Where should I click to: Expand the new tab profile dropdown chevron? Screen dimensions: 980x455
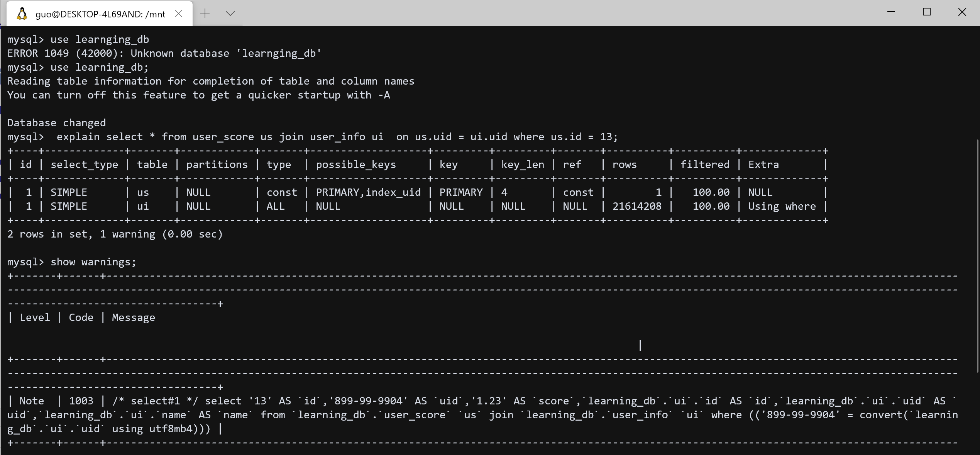[x=230, y=14]
